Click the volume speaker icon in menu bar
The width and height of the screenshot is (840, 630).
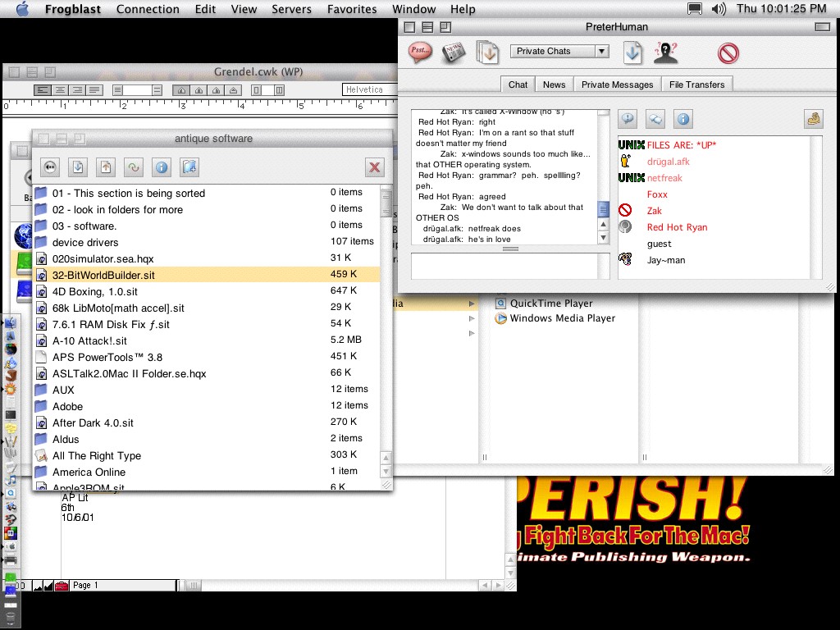tap(719, 8)
